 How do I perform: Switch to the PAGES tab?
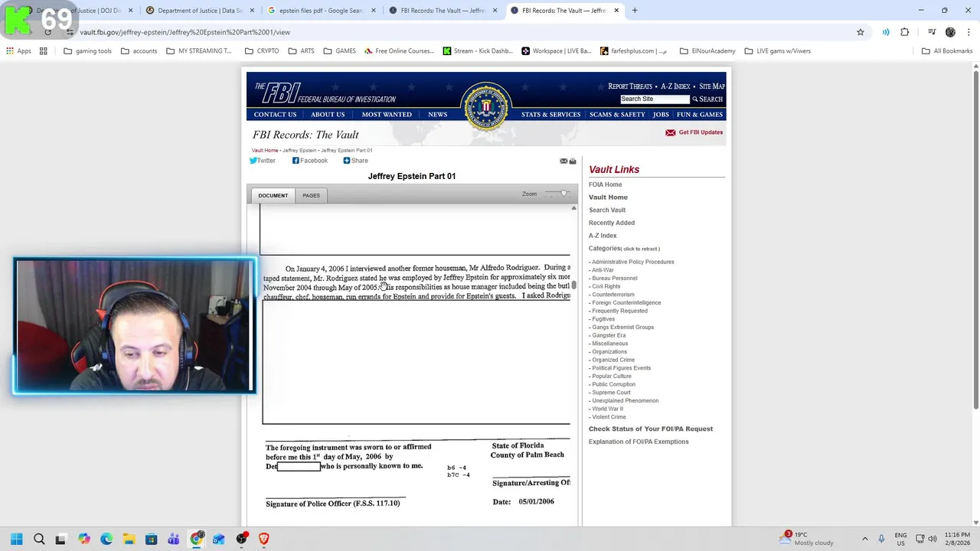point(311,195)
